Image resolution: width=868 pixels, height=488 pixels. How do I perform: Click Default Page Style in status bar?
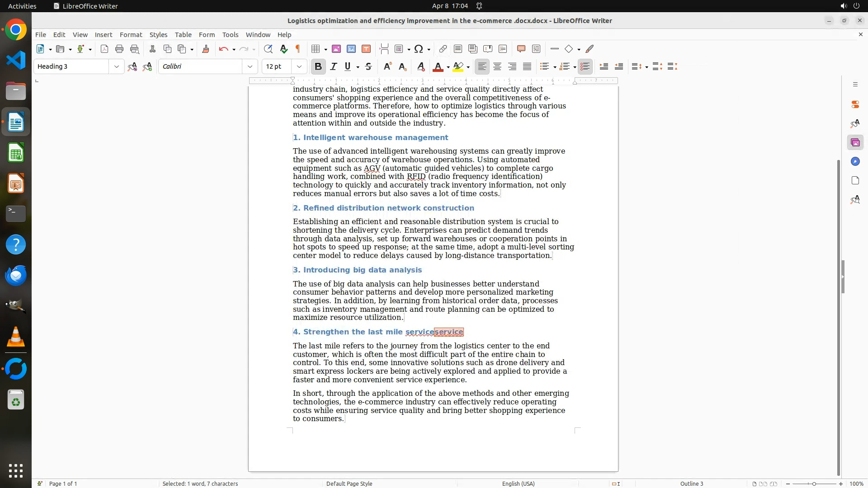click(x=349, y=483)
